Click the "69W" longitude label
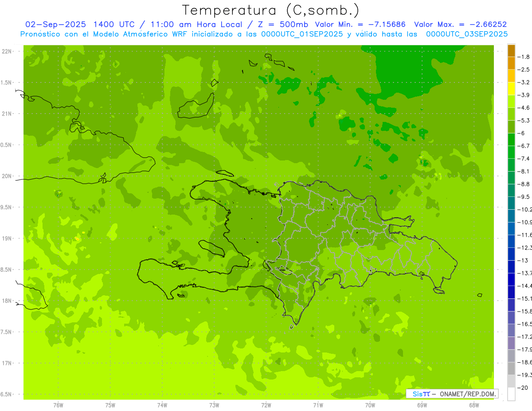Screen dimensions: 532x411 click(422, 405)
